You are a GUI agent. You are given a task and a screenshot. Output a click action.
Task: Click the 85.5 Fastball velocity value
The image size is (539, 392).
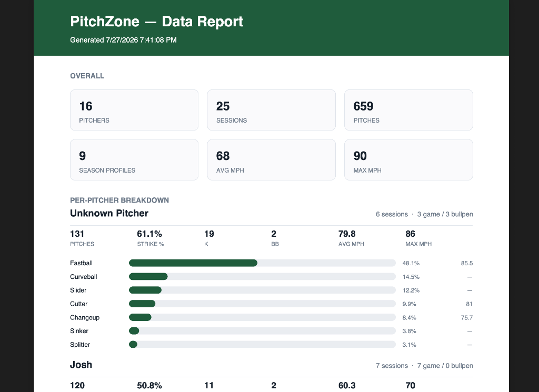[x=467, y=263]
